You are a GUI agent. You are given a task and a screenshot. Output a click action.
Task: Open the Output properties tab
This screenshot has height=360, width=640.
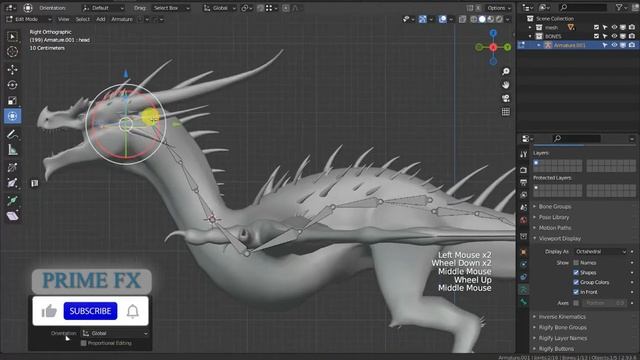pyautogui.click(x=524, y=182)
